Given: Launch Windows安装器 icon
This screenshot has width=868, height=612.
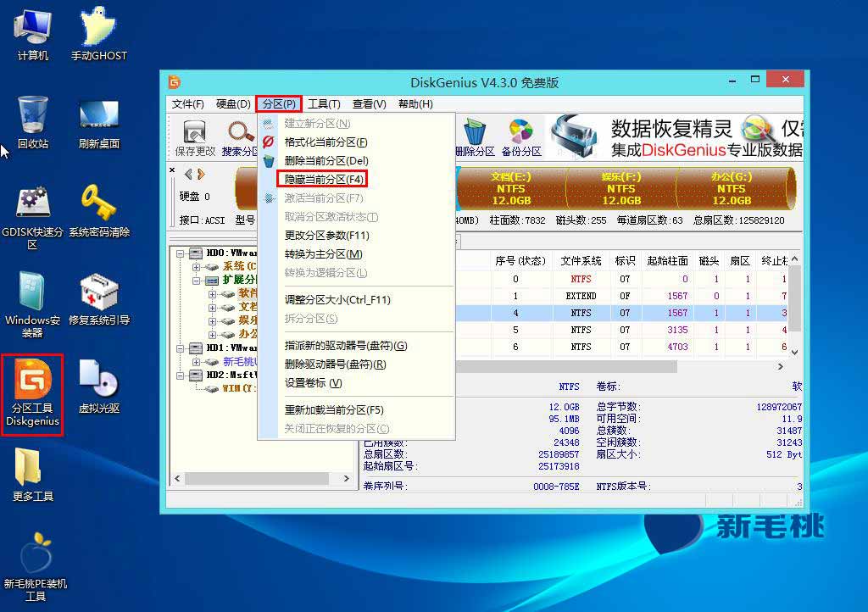Looking at the screenshot, I should (x=33, y=305).
